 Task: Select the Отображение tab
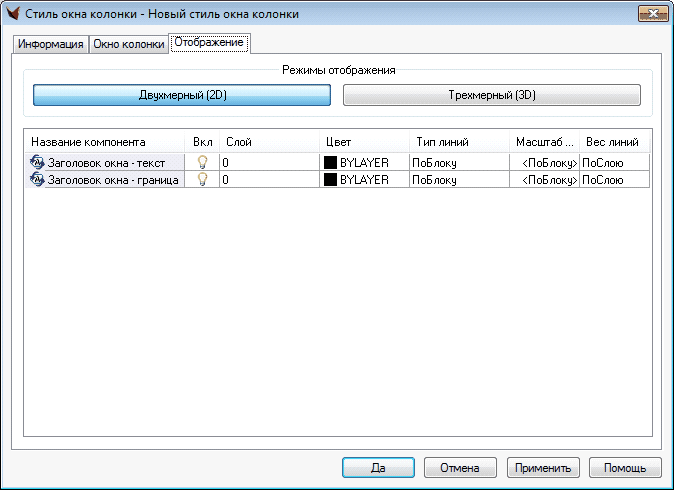209,43
